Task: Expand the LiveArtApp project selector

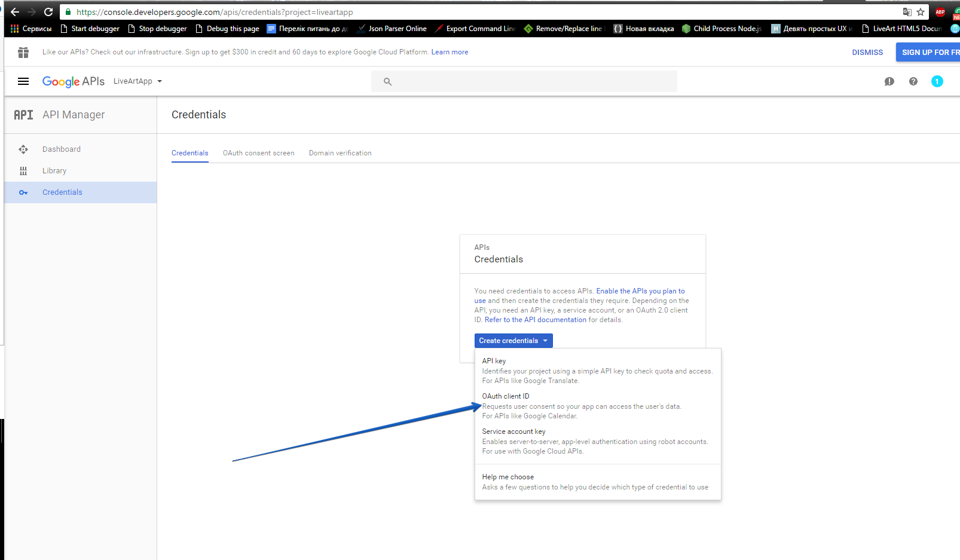Action: click(138, 81)
